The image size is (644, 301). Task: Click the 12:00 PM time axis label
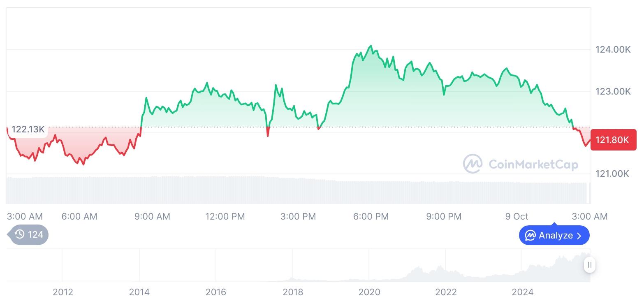[225, 216]
